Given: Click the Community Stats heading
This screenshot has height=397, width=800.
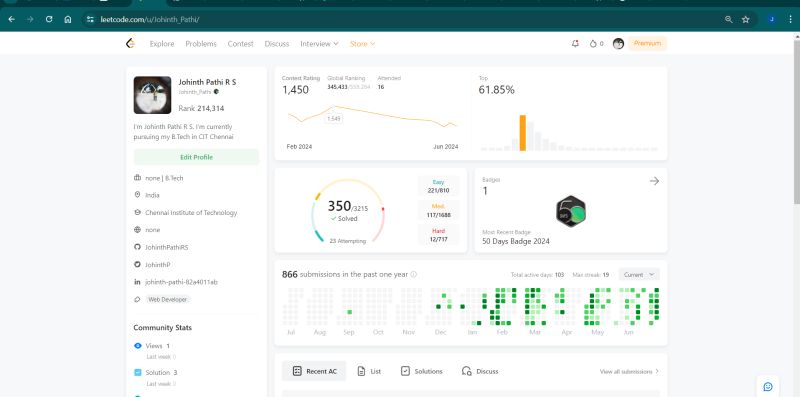Looking at the screenshot, I should pyautogui.click(x=162, y=328).
